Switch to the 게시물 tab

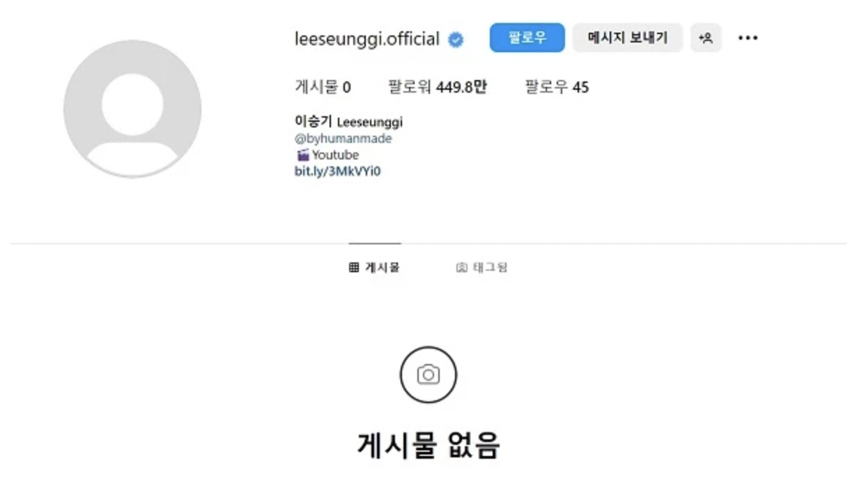(375, 267)
